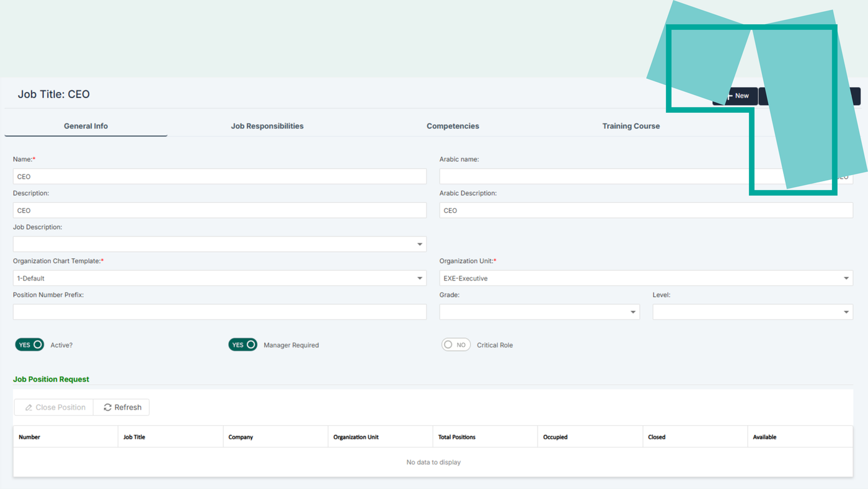868x489 pixels.
Task: Toggle the Active? switch off
Action: [30, 345]
